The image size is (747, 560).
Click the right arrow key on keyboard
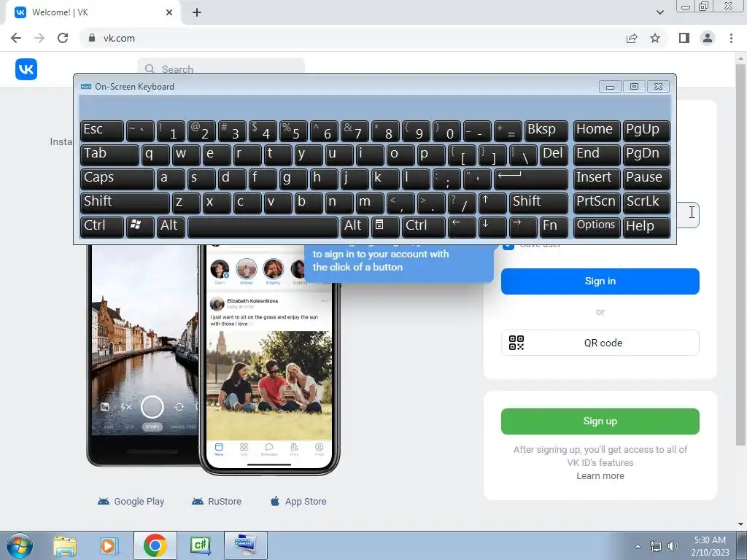click(x=522, y=227)
